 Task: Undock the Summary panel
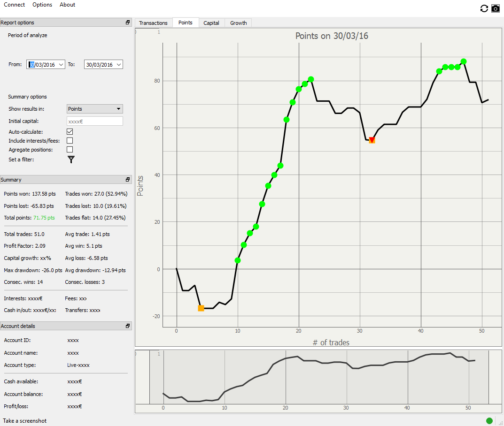coord(128,180)
